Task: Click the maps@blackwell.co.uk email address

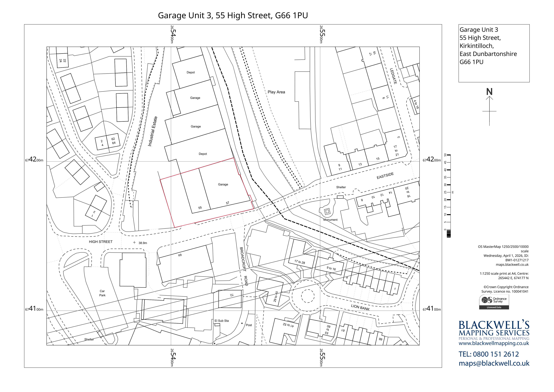Action: (494, 363)
